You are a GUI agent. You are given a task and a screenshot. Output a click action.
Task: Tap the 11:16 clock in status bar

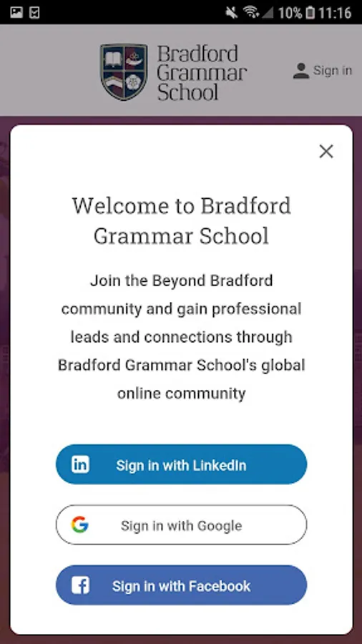click(335, 13)
